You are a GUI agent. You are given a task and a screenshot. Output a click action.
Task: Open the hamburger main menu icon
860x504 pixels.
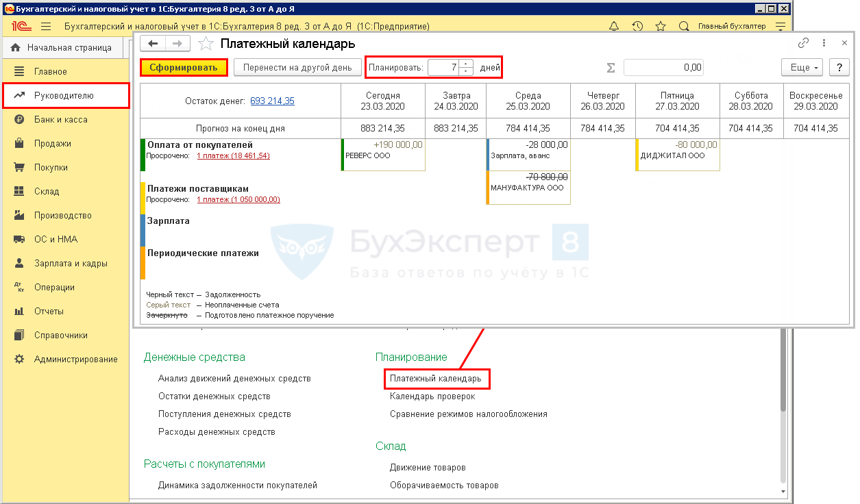point(46,27)
